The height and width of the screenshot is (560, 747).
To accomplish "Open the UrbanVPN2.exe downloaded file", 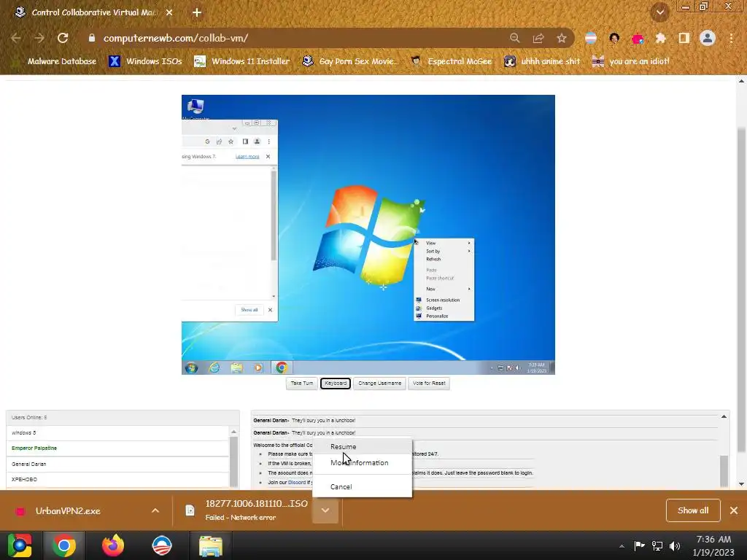I will [x=68, y=511].
